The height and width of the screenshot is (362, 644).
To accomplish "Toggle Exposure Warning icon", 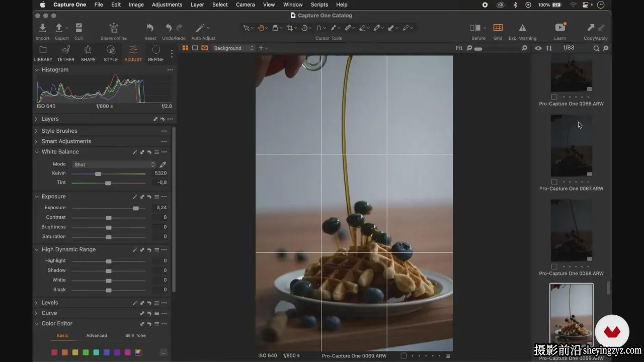I will point(522,28).
